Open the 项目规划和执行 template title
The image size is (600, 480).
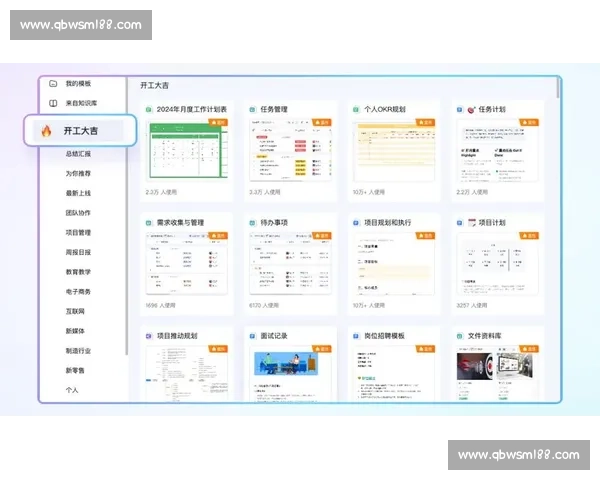tap(388, 223)
